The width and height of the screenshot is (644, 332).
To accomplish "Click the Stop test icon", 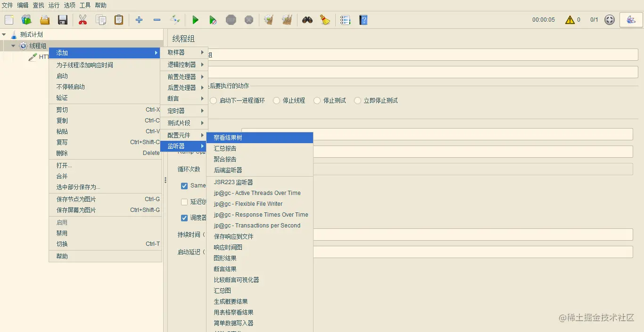I will 231,20.
